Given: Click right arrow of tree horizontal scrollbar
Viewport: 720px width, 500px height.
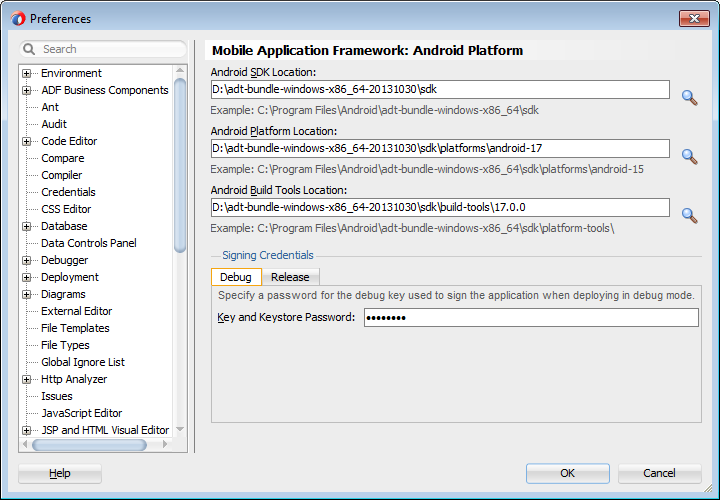Looking at the screenshot, I should [x=165, y=444].
